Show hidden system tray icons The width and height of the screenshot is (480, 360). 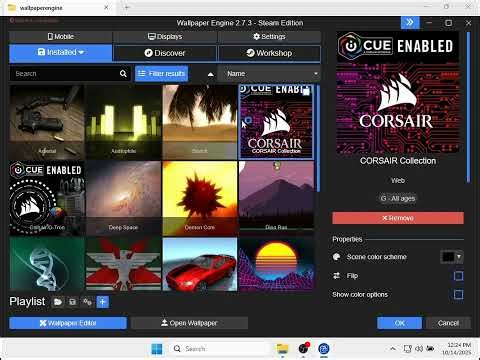393,349
